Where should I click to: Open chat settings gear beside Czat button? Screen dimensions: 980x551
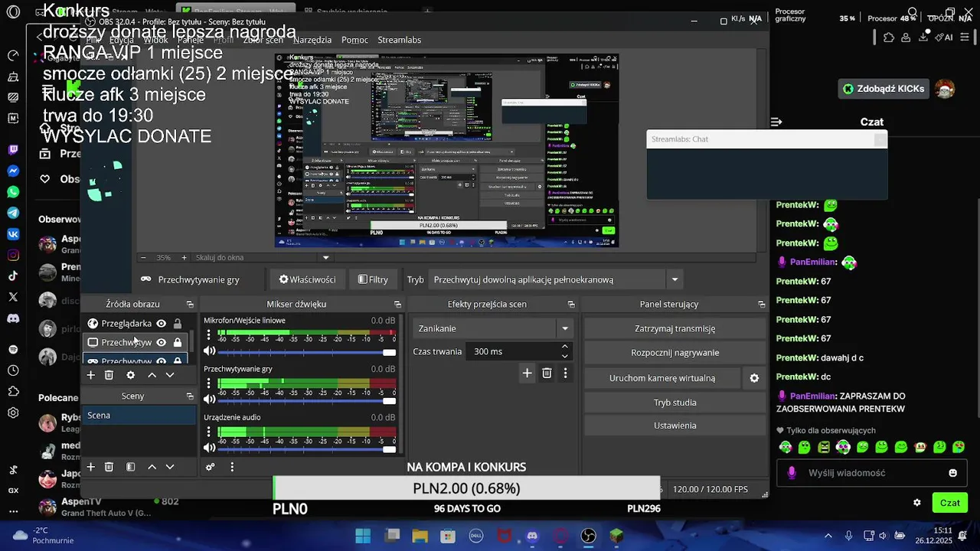click(917, 503)
